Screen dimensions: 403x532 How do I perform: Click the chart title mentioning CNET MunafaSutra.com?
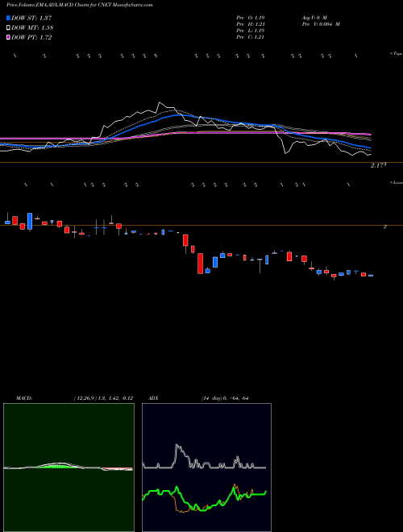point(79,5)
